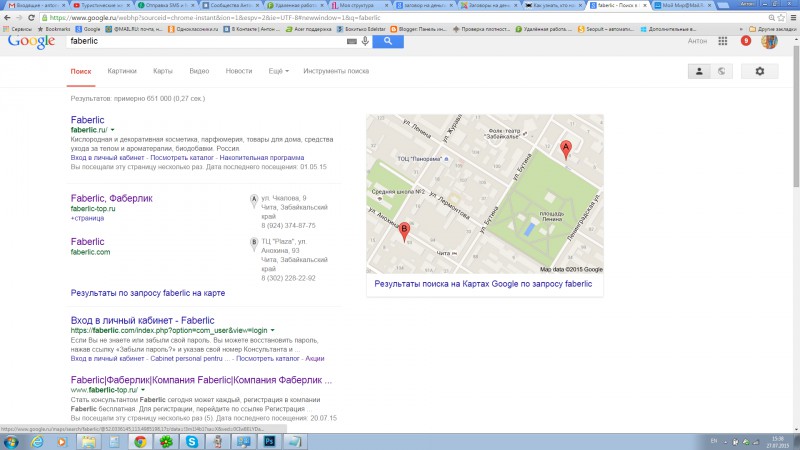Open first 'Faberlic' result title link
Screen dimensions: 800x450
click(x=87, y=120)
